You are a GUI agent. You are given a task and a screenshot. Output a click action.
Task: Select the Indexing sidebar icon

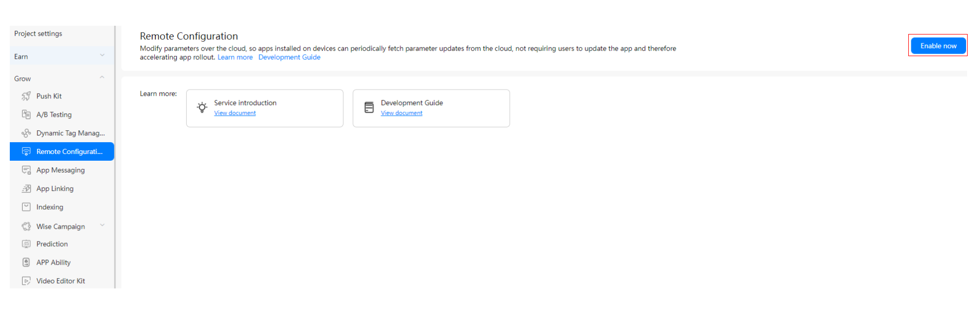coord(26,207)
